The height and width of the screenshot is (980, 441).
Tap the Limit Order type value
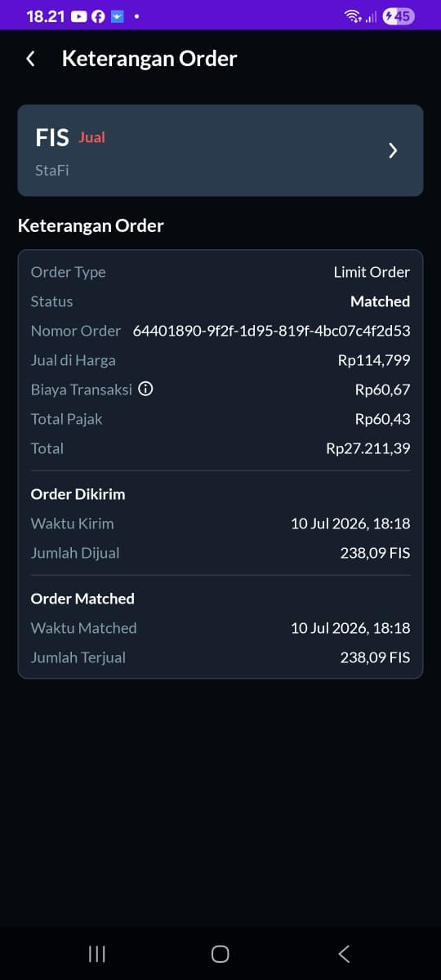(x=372, y=272)
